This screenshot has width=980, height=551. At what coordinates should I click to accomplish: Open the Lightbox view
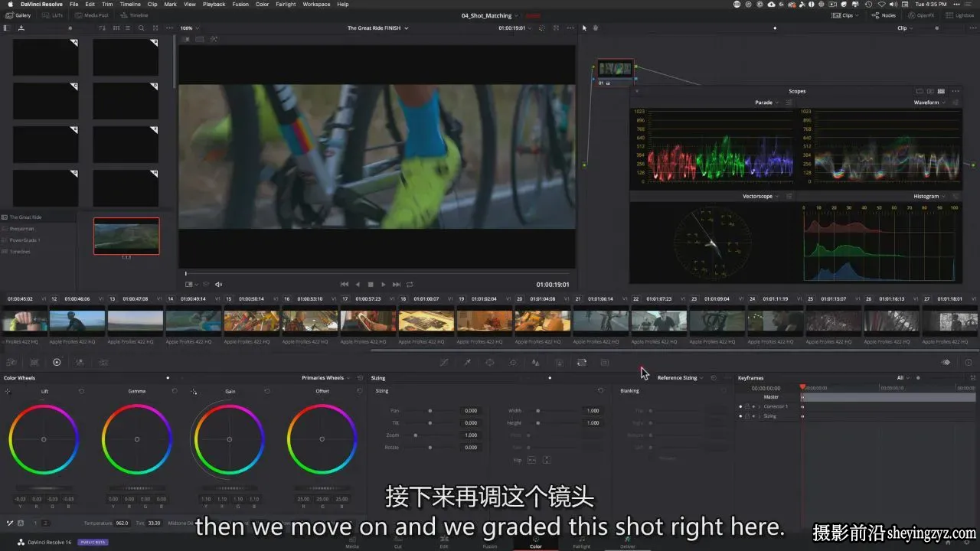pyautogui.click(x=960, y=15)
